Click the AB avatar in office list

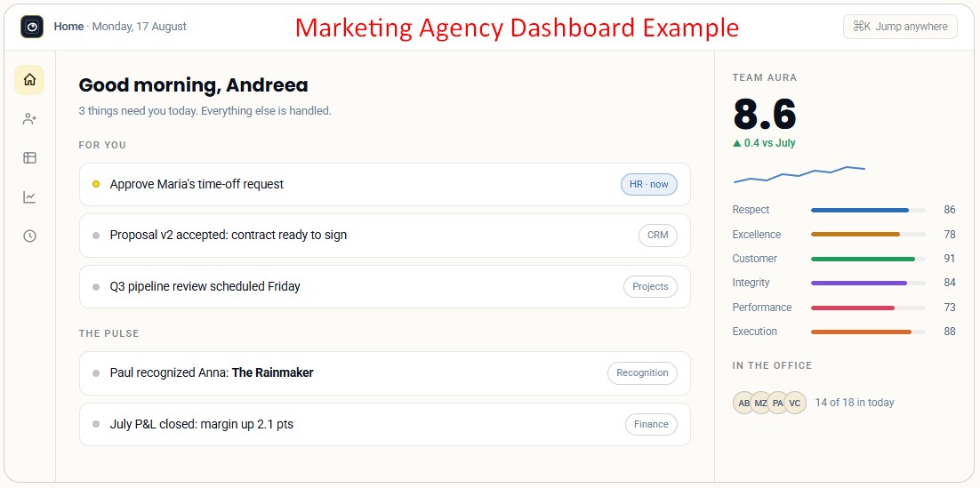coord(743,403)
